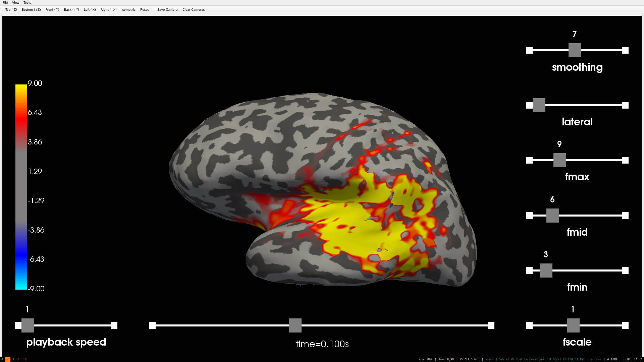Set camera to Back (+Y) view

click(x=71, y=10)
